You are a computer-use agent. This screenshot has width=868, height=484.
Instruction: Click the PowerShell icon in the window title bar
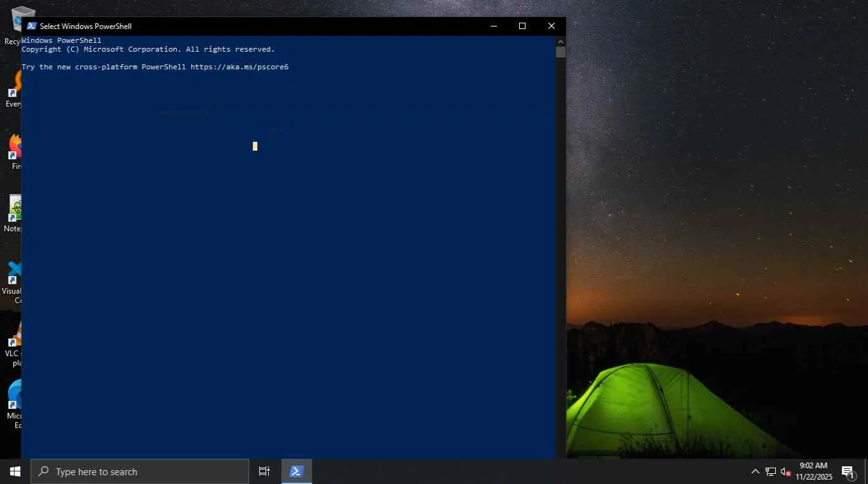pos(32,26)
